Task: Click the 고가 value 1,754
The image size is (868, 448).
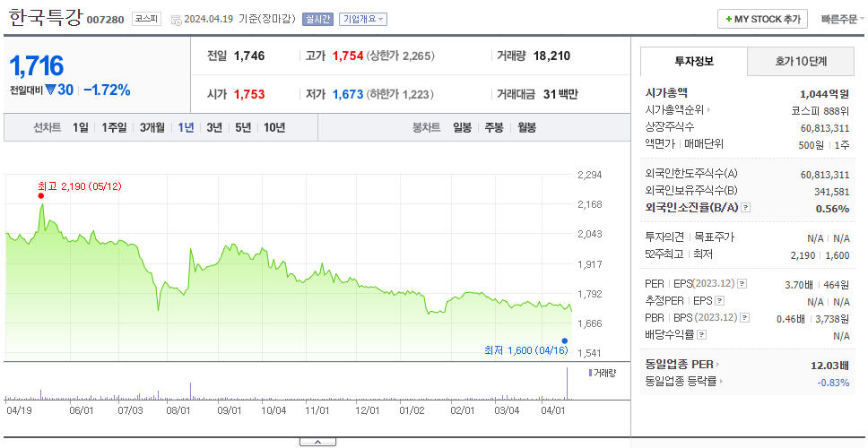Action: [x=348, y=56]
